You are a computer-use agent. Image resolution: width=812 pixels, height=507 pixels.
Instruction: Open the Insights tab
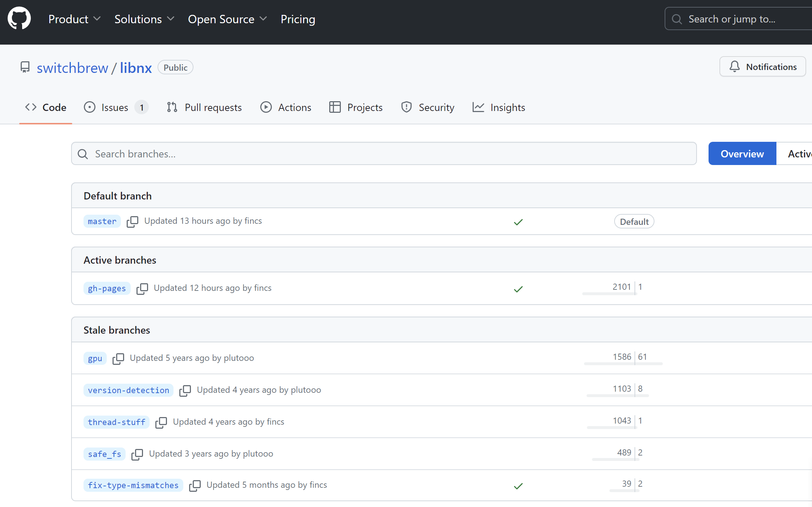point(499,107)
